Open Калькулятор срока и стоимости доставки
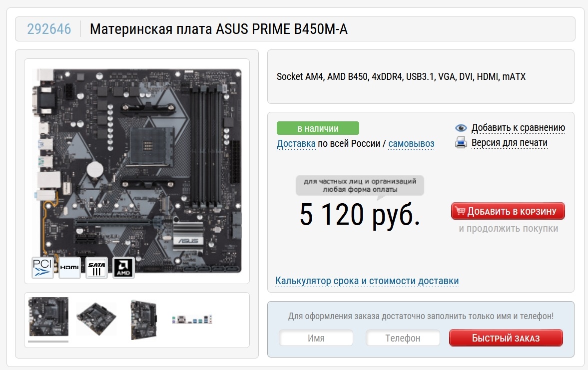Viewport: 588px width, 370px height. click(367, 281)
